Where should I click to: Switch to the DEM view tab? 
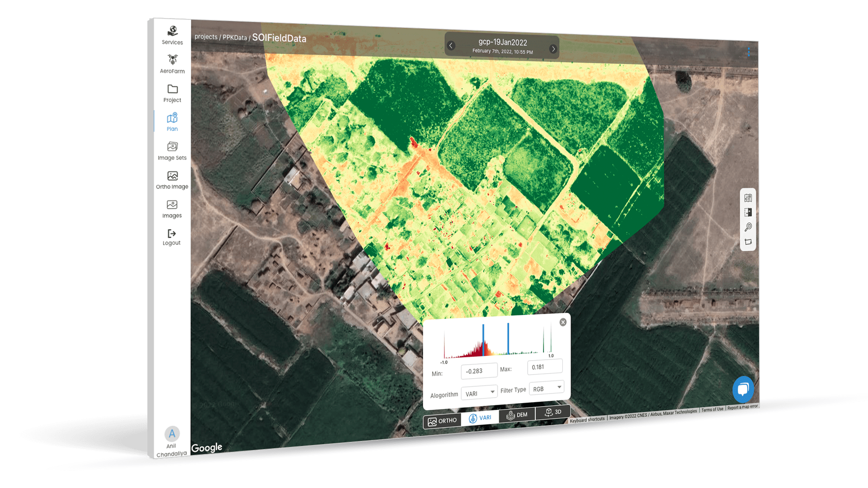[517, 415]
